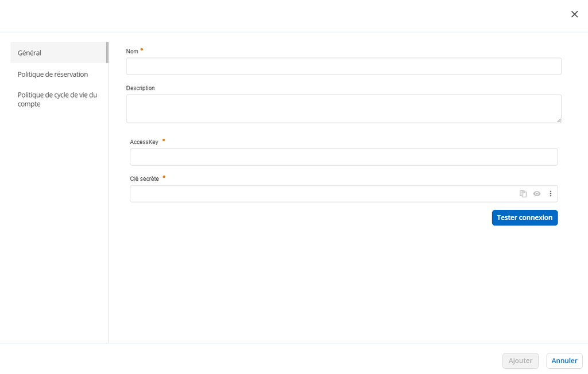Click the AccessKey input field
This screenshot has height=374, width=588.
pyautogui.click(x=343, y=157)
